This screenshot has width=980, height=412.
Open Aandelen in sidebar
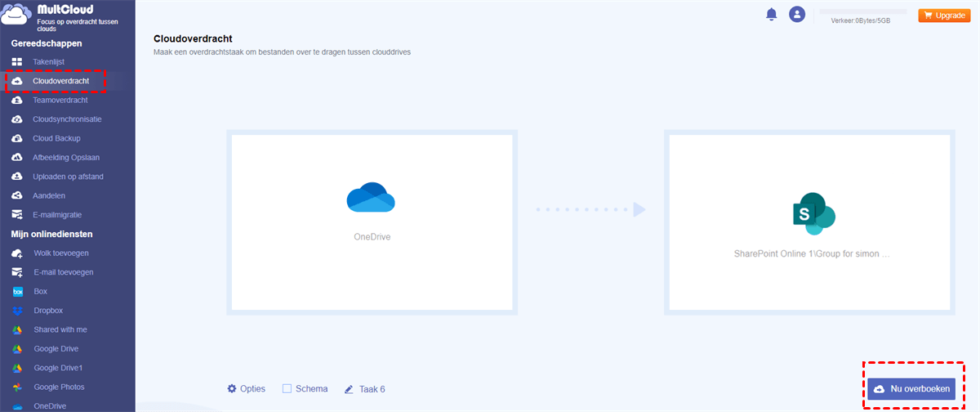(x=49, y=195)
